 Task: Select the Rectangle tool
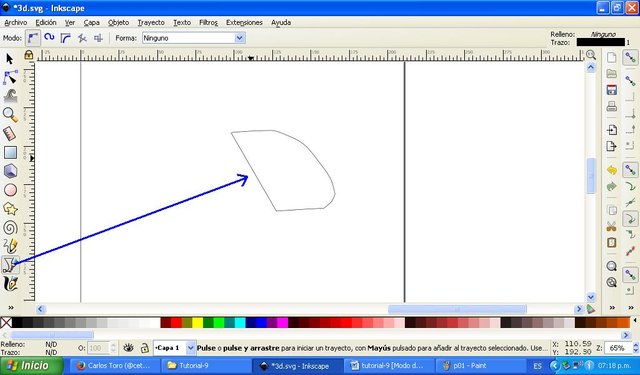[x=10, y=152]
